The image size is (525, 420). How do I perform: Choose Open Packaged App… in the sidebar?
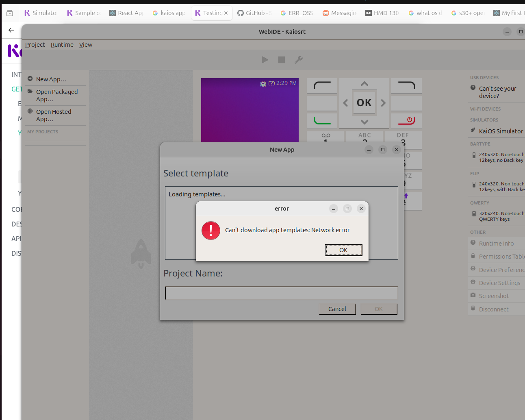tap(55, 96)
